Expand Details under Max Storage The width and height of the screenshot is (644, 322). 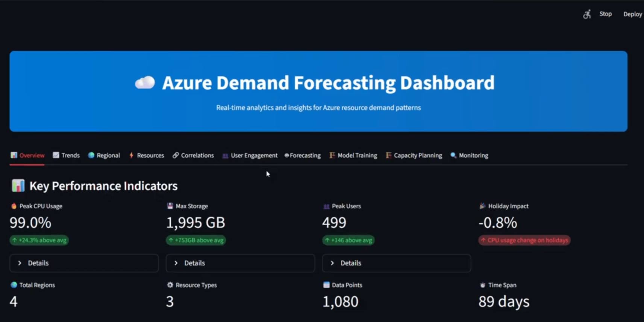(240, 263)
